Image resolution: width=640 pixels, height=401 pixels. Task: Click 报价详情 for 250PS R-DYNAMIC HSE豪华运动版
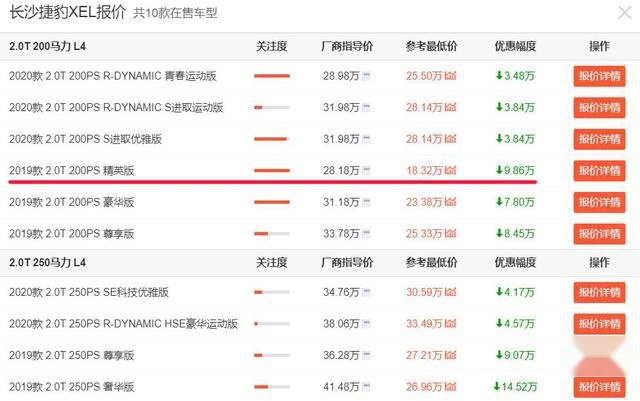(599, 324)
